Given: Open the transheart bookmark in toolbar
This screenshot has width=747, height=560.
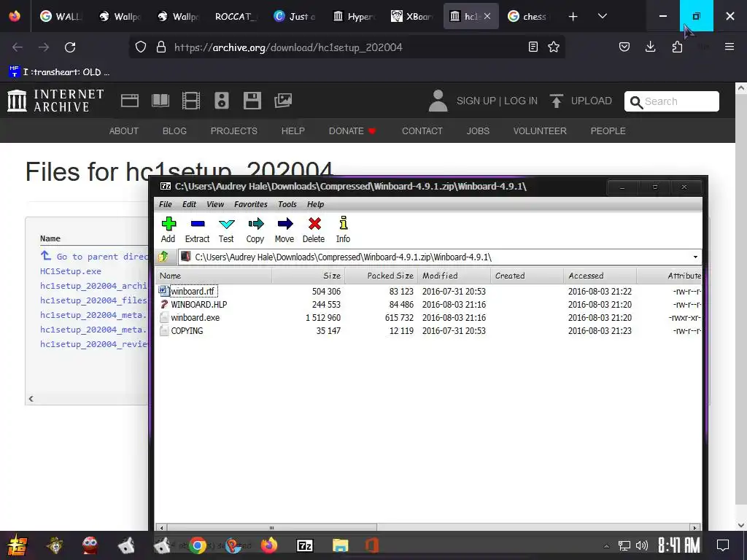Looking at the screenshot, I should pos(59,72).
